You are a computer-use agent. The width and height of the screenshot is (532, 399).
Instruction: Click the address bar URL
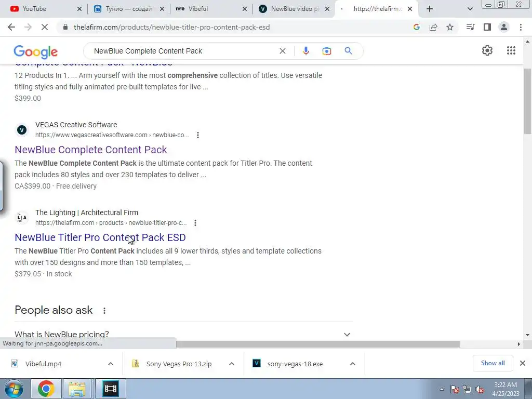coord(171,27)
